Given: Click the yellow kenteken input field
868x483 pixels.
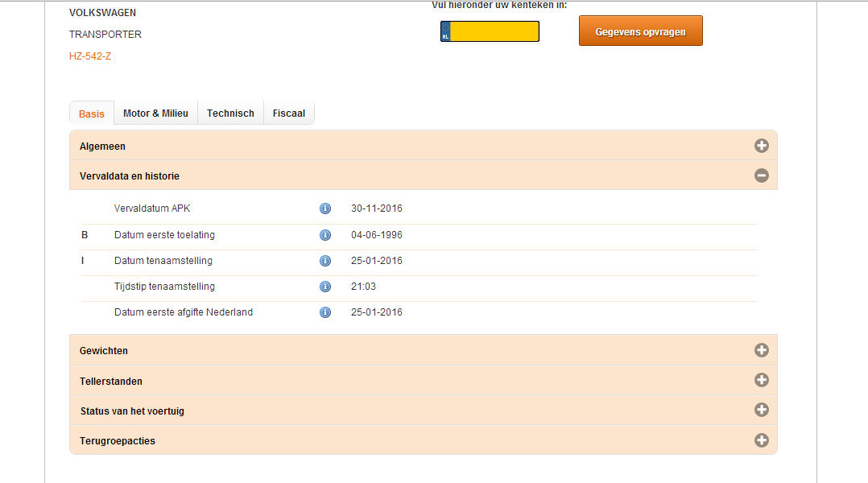Looking at the screenshot, I should pyautogui.click(x=494, y=31).
